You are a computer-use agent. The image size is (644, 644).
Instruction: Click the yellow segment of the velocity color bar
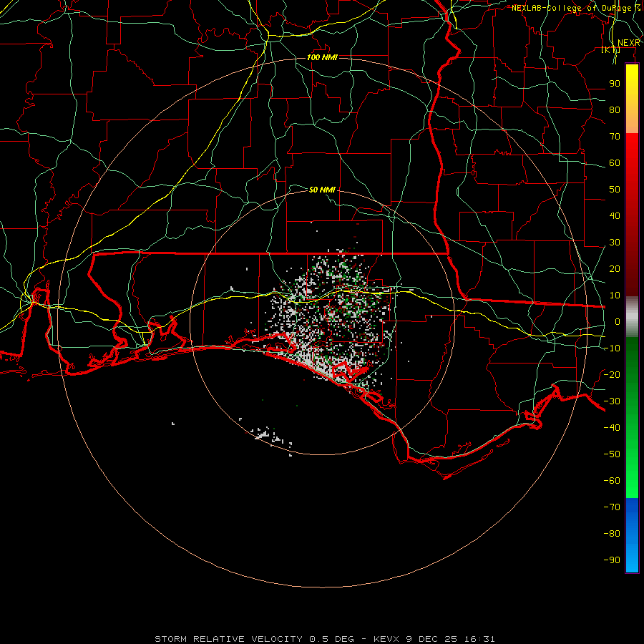coord(632,99)
